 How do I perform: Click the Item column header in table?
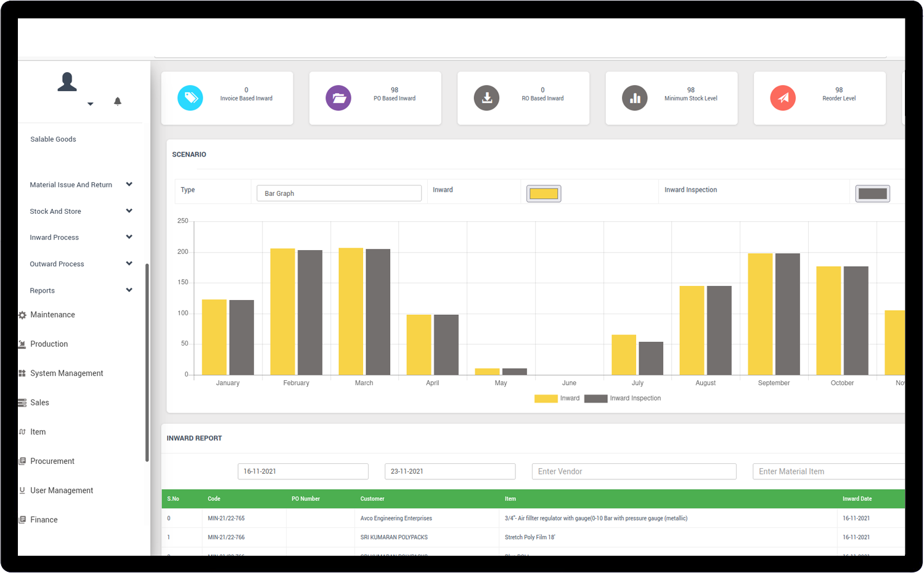[x=510, y=499]
